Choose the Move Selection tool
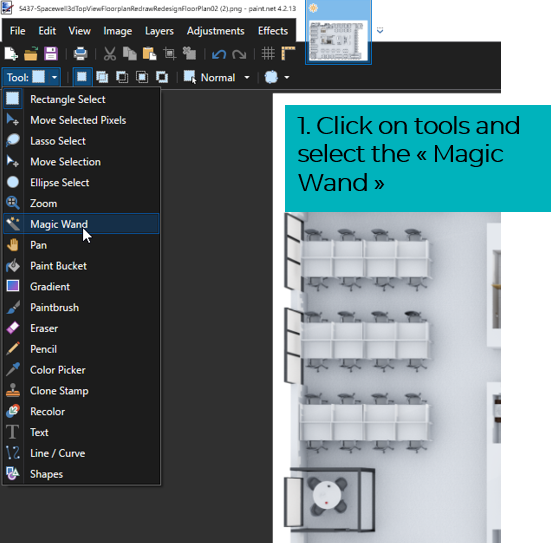555x543 pixels. pos(81,162)
